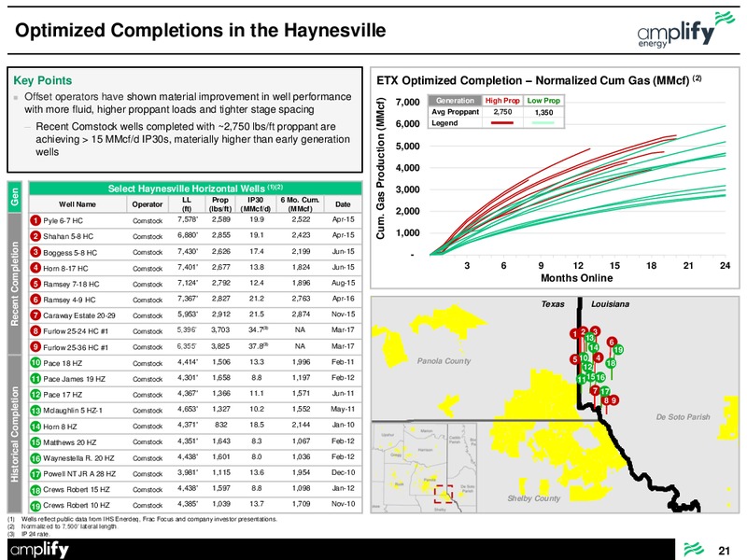Click the 'De Soto Parish' map label
747x560 pixels.
pos(683,416)
